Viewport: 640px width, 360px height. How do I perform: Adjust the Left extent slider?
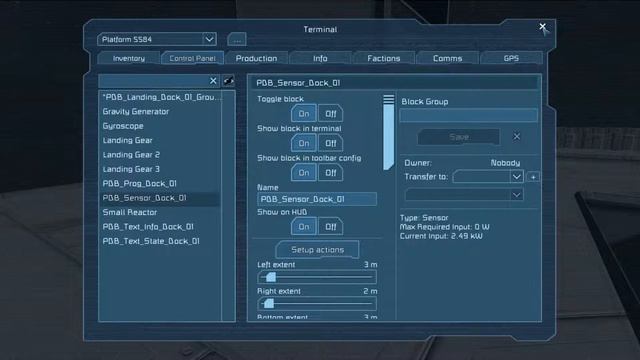[317, 278]
